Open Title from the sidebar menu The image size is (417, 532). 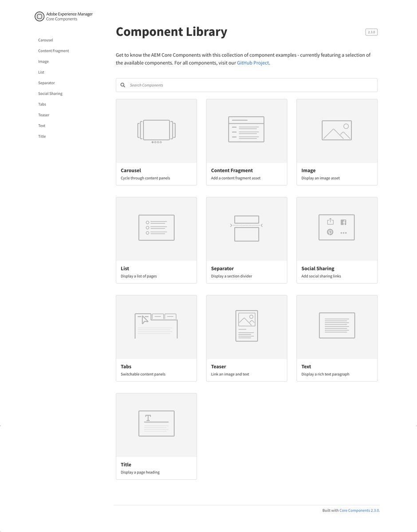[x=42, y=136]
